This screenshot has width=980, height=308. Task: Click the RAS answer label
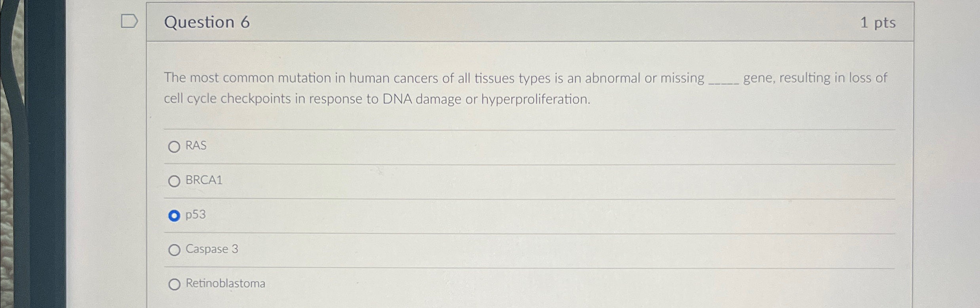coord(196,146)
